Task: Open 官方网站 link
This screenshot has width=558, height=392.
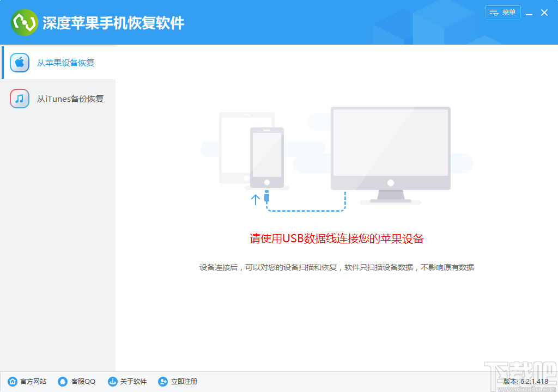Action: coord(33,381)
